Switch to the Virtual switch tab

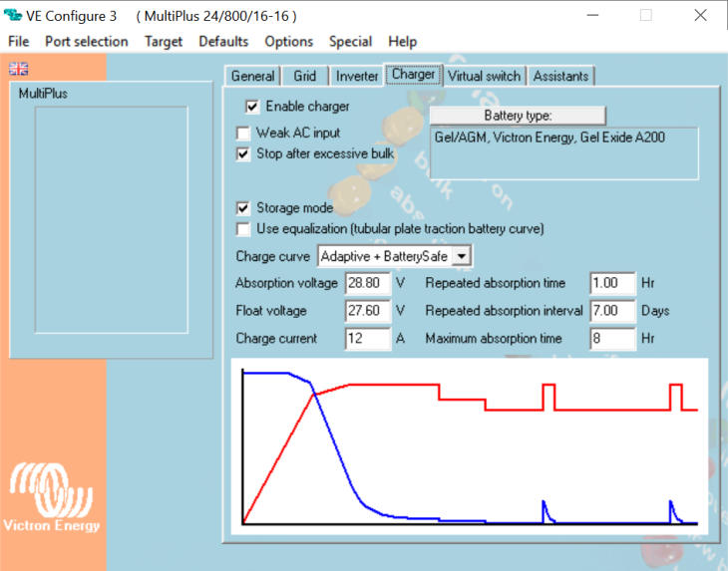point(484,77)
